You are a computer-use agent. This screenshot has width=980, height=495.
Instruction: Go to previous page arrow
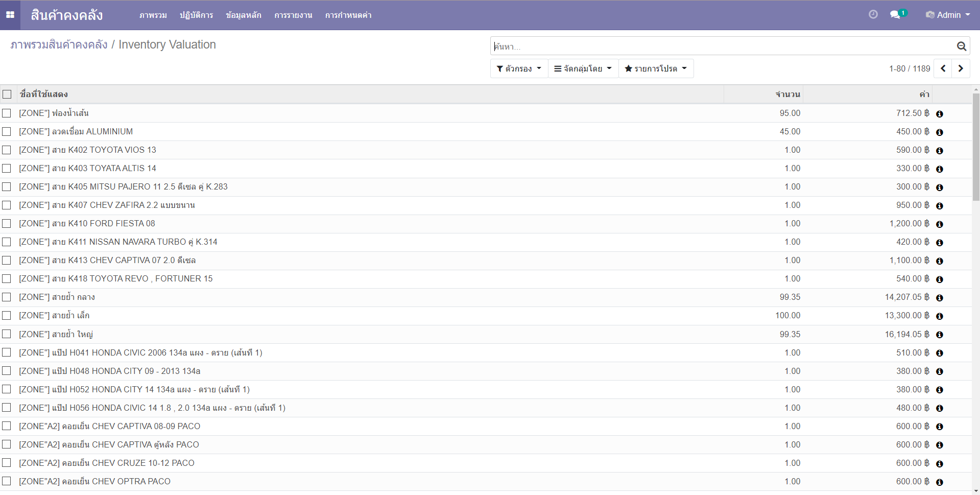(943, 68)
